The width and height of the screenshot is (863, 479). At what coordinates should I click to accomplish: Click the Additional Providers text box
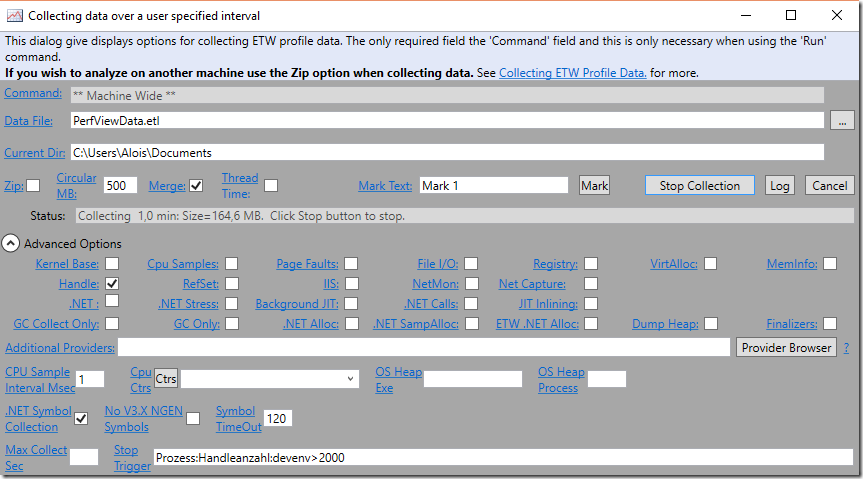click(424, 347)
